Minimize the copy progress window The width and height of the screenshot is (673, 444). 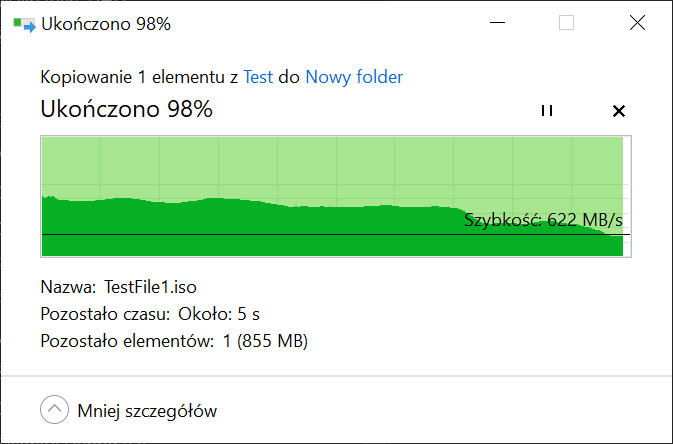(497, 23)
